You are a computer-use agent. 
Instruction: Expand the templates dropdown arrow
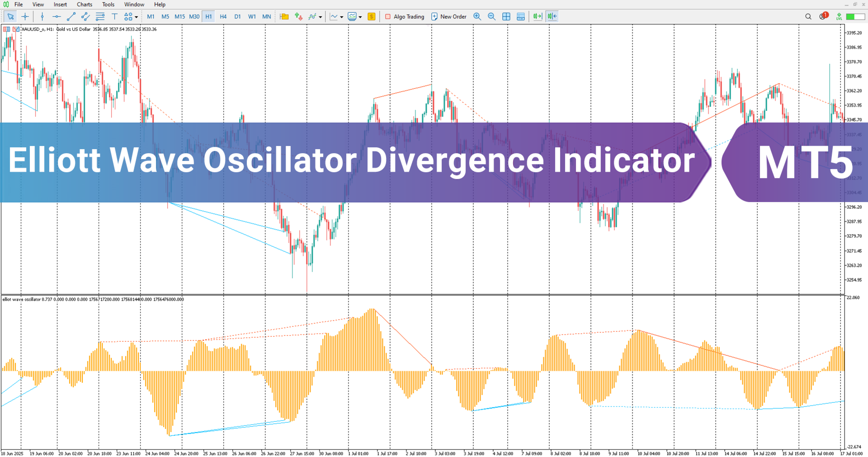point(360,17)
